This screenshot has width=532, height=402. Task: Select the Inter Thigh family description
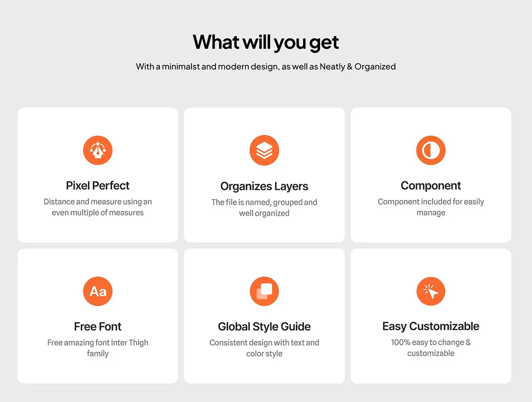(98, 348)
